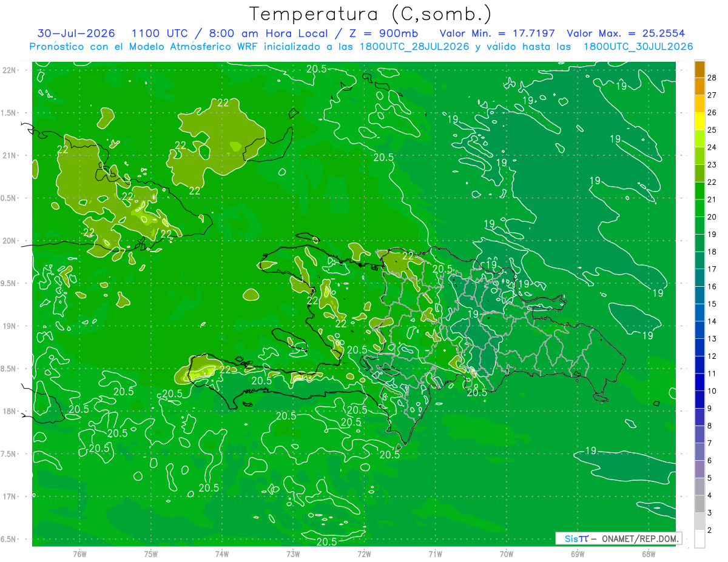Click the yellow legend swatch between 25 and 26

pos(699,121)
